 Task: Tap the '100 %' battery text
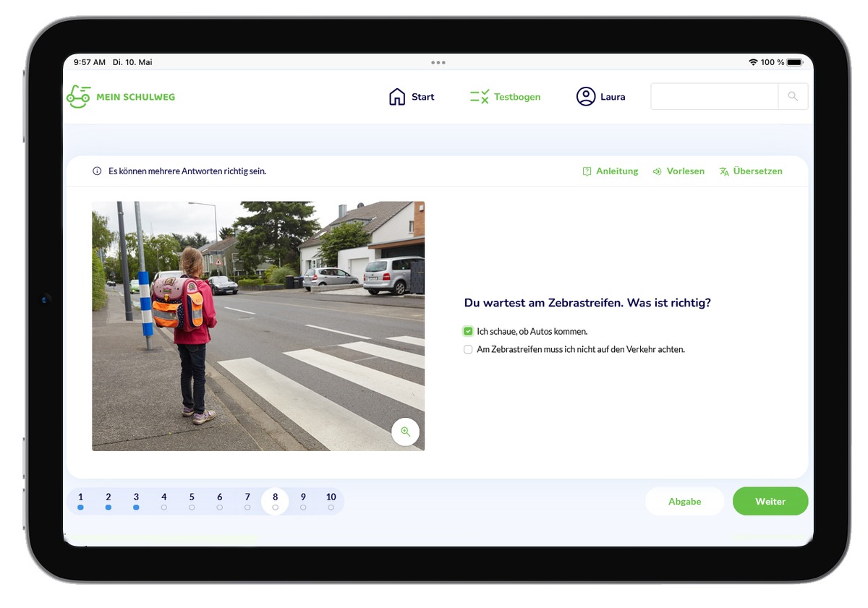[773, 62]
